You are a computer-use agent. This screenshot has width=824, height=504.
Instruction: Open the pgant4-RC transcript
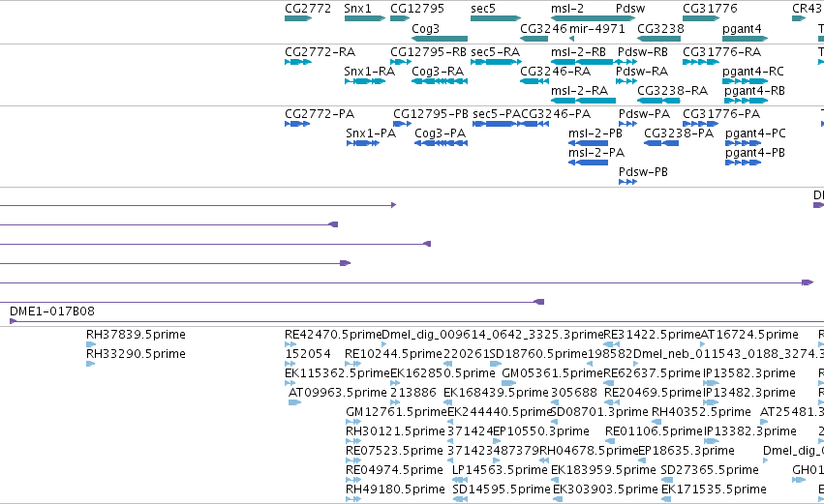746,81
